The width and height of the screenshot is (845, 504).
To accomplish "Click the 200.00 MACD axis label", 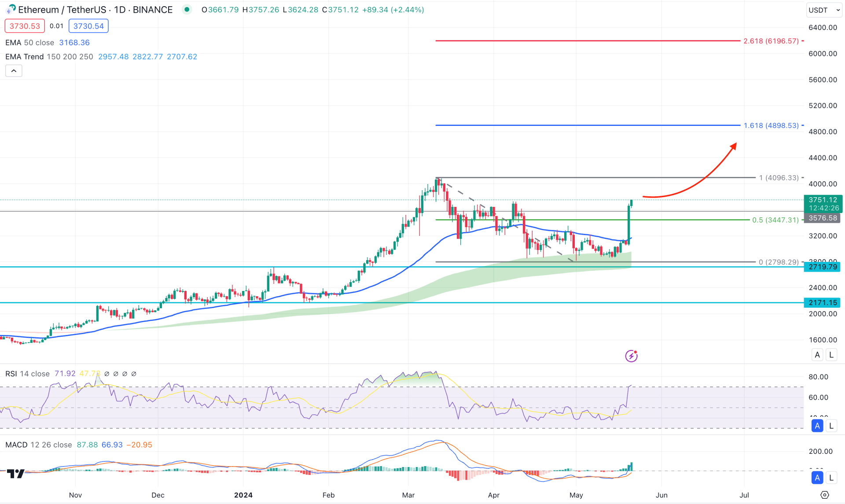I will tap(820, 451).
